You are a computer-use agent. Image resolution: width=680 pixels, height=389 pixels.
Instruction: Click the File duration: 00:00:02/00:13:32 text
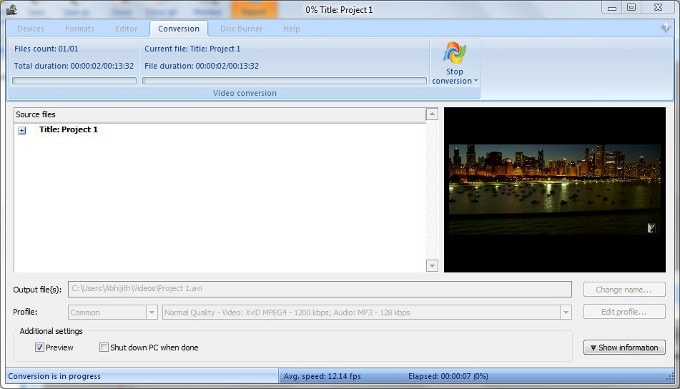pos(202,66)
